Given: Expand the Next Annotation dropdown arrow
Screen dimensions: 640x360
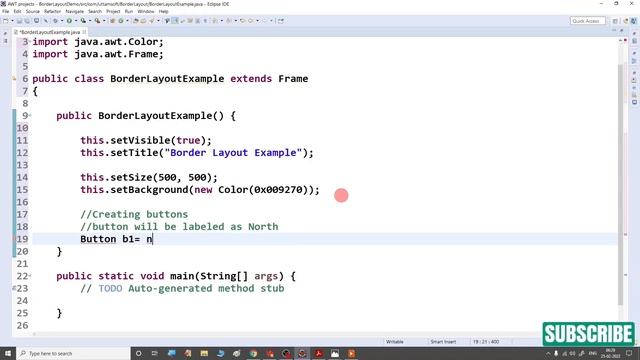Looking at the screenshot, I should [222, 21].
